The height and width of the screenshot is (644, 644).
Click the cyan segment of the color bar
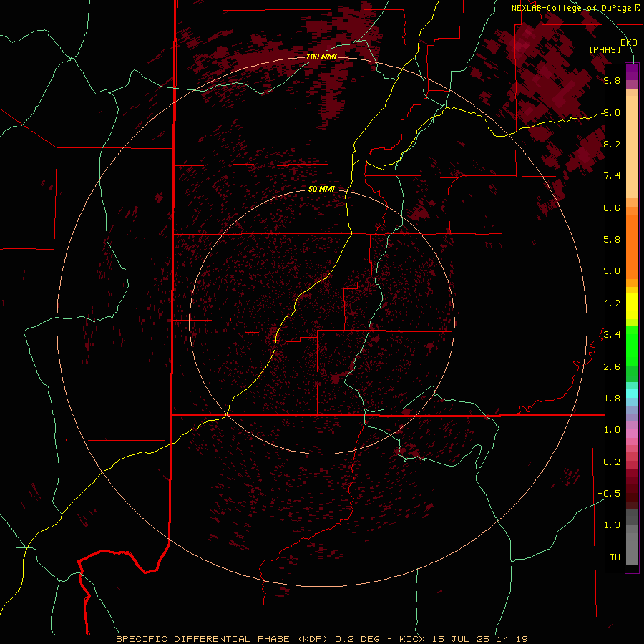coord(632,394)
